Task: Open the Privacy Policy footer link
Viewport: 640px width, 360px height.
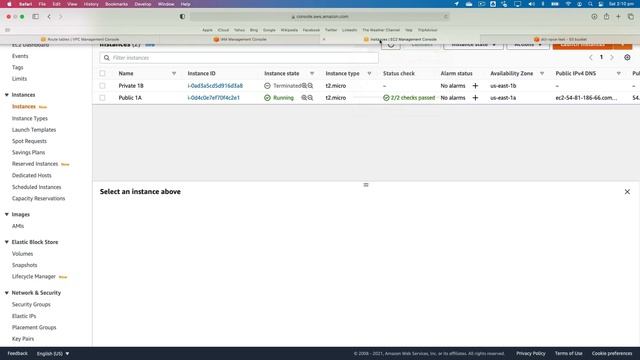Action: tap(531, 353)
